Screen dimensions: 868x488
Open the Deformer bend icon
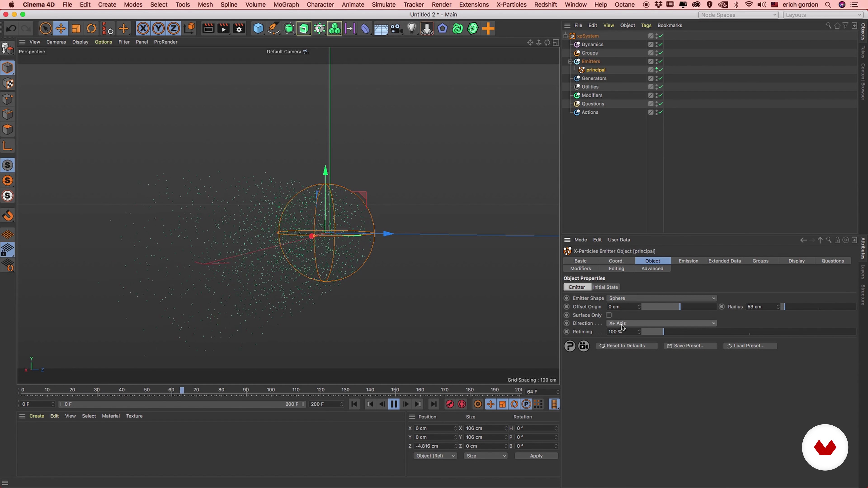pos(365,29)
